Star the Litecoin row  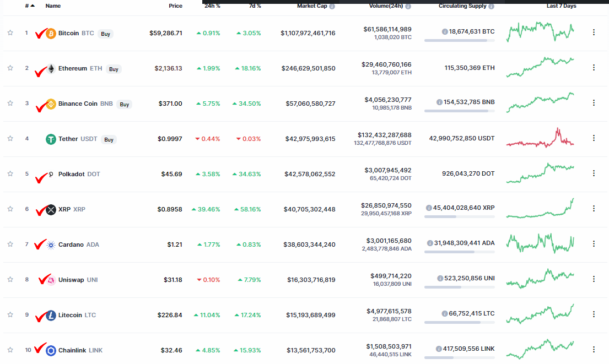[10, 315]
